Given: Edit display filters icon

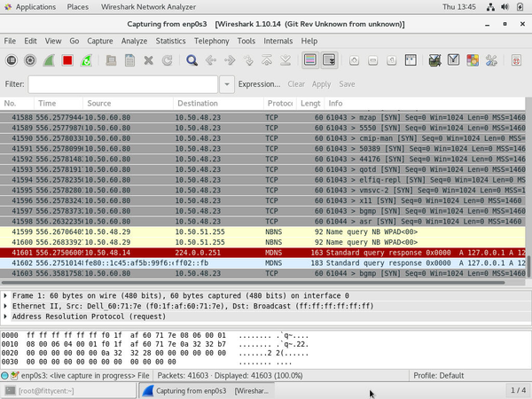Looking at the screenshot, I should click(454, 60).
